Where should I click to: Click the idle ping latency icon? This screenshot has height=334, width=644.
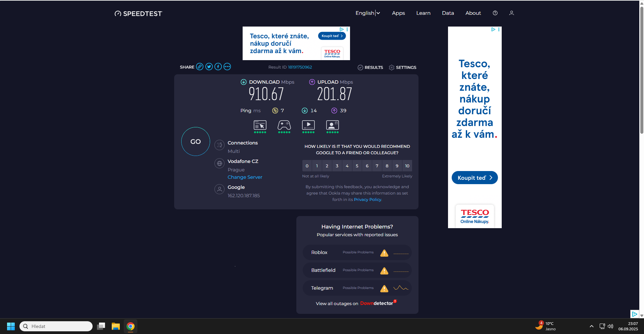(275, 111)
